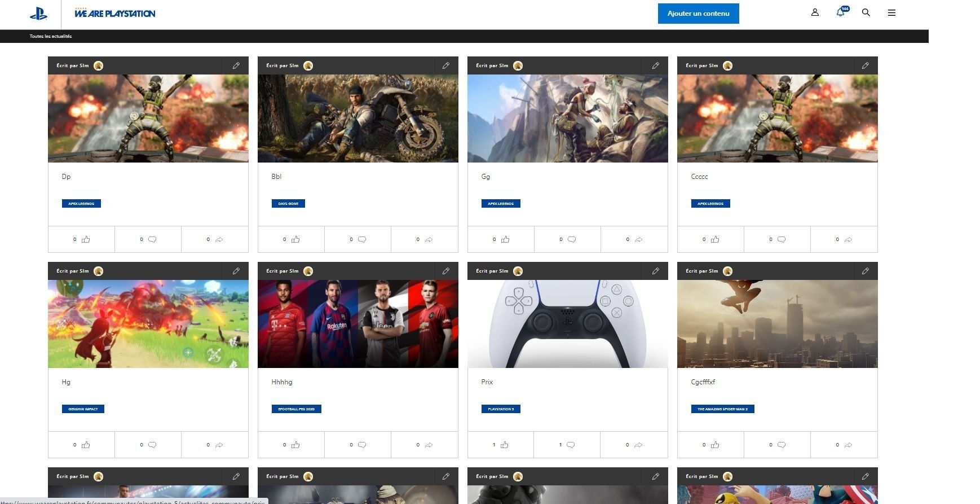Open the notifications bell icon
Viewport: 980px width, 504px height.
(x=841, y=12)
